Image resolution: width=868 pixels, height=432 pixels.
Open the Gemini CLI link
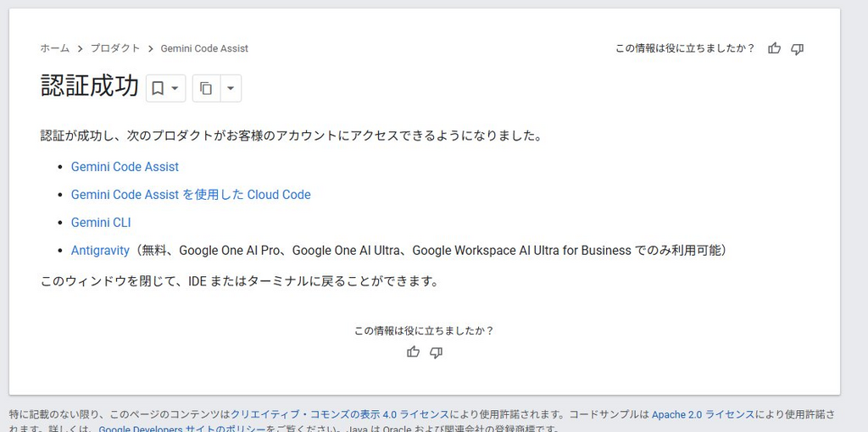101,223
